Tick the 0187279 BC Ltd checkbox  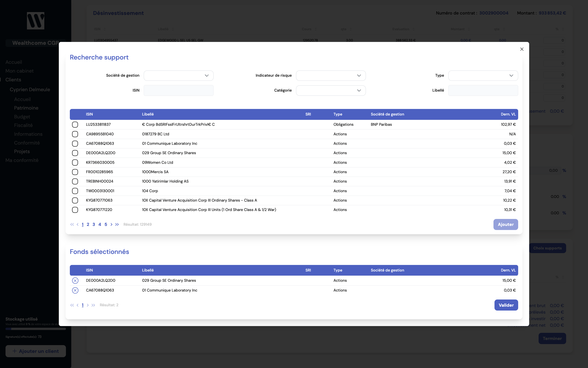coord(75,134)
